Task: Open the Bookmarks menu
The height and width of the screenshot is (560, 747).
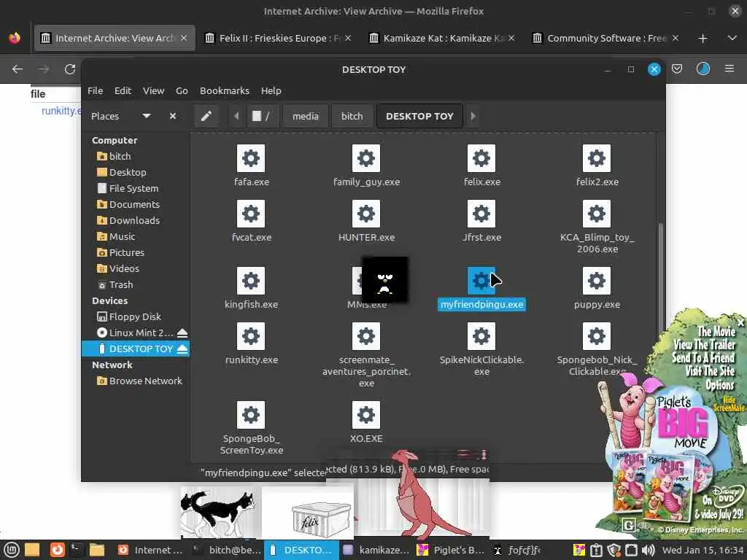Action: pyautogui.click(x=225, y=90)
